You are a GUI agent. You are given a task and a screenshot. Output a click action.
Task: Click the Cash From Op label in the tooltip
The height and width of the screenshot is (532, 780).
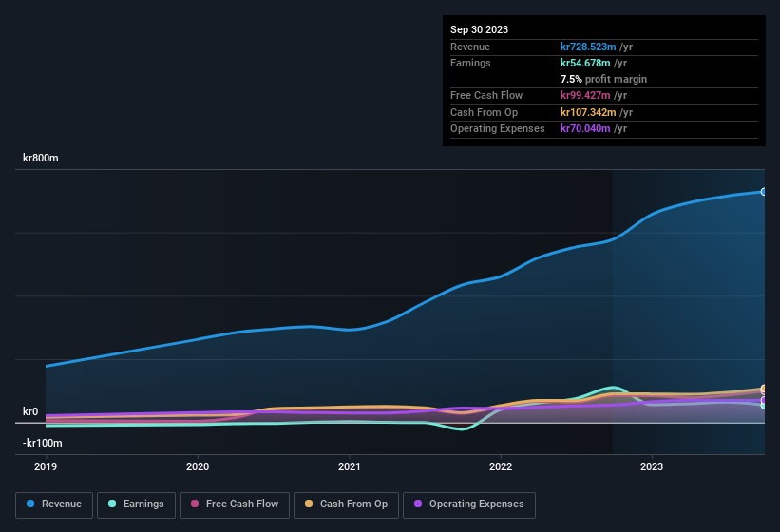484,112
